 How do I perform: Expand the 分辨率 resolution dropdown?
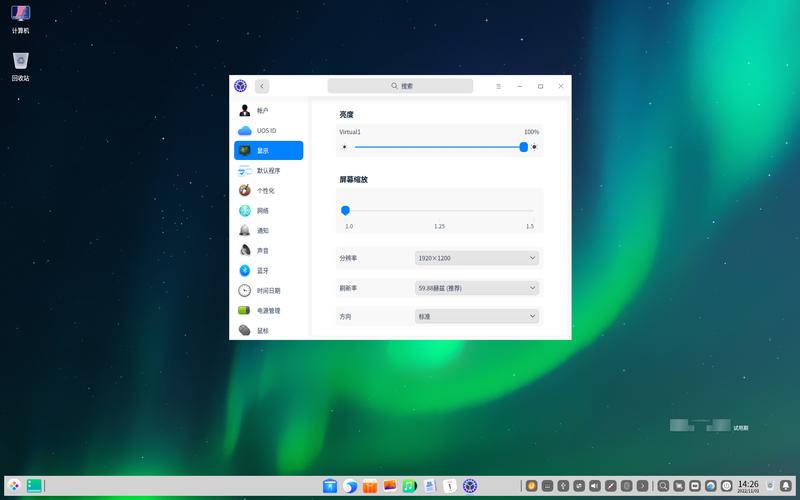pos(477,258)
